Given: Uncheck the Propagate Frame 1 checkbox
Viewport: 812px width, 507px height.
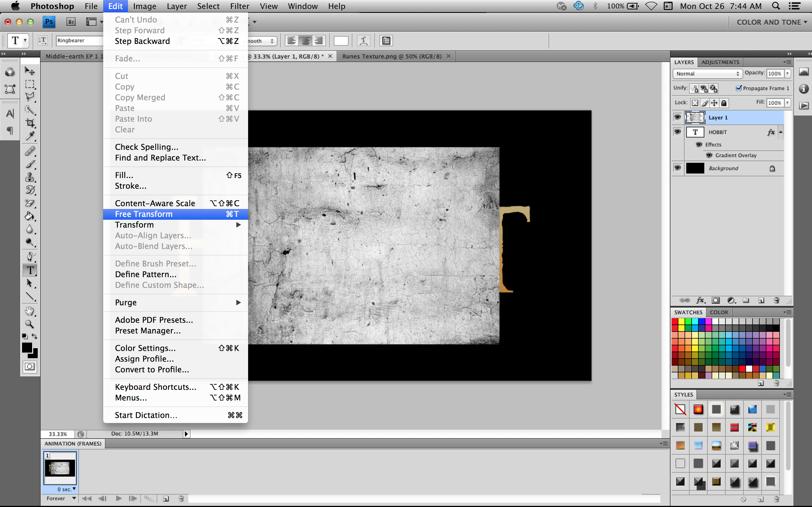Looking at the screenshot, I should [739, 88].
